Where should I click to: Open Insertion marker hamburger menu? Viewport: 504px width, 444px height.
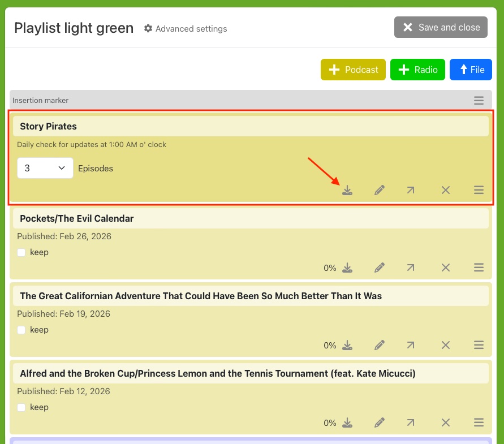click(x=479, y=101)
